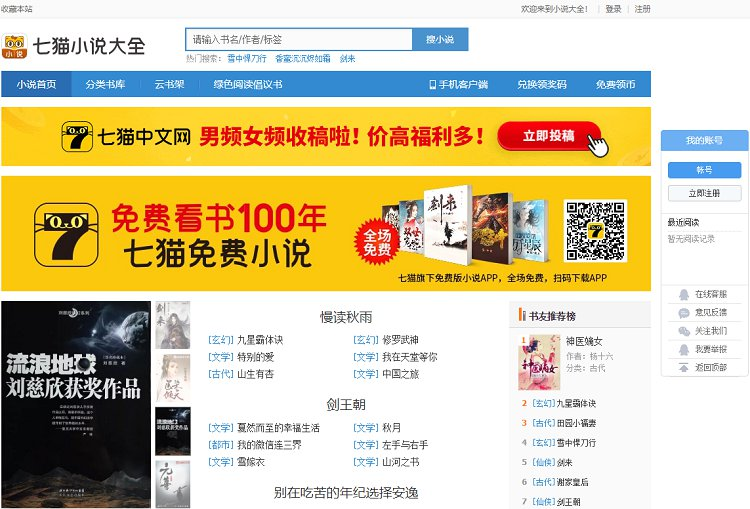The image size is (750, 509).
Task: Click the 意见反馈 feedback bubble icon
Action: point(684,313)
